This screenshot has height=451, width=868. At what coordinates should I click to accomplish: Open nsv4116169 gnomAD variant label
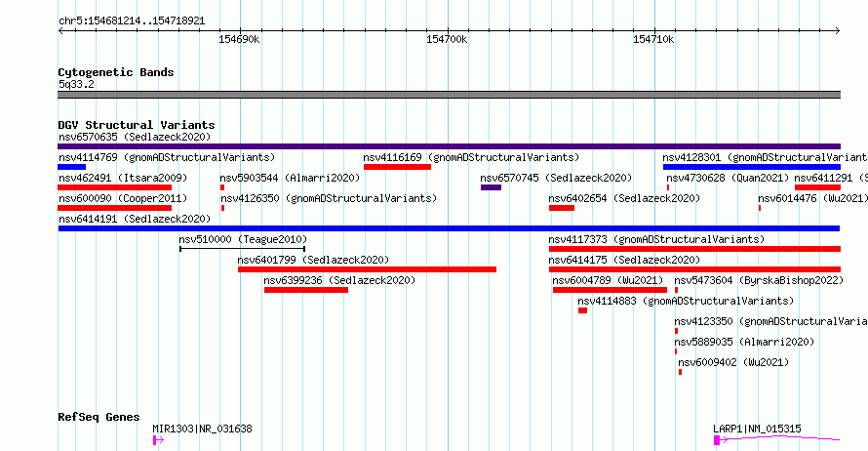pyautogui.click(x=471, y=157)
